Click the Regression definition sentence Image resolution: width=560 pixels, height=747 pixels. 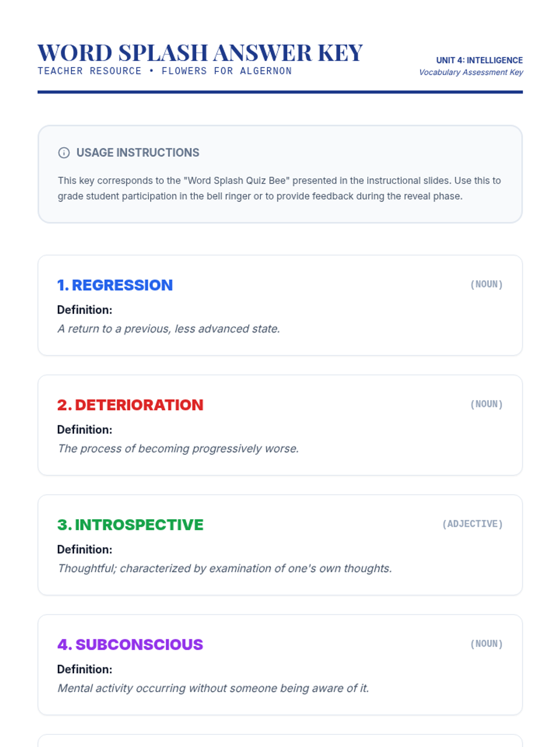click(x=168, y=329)
